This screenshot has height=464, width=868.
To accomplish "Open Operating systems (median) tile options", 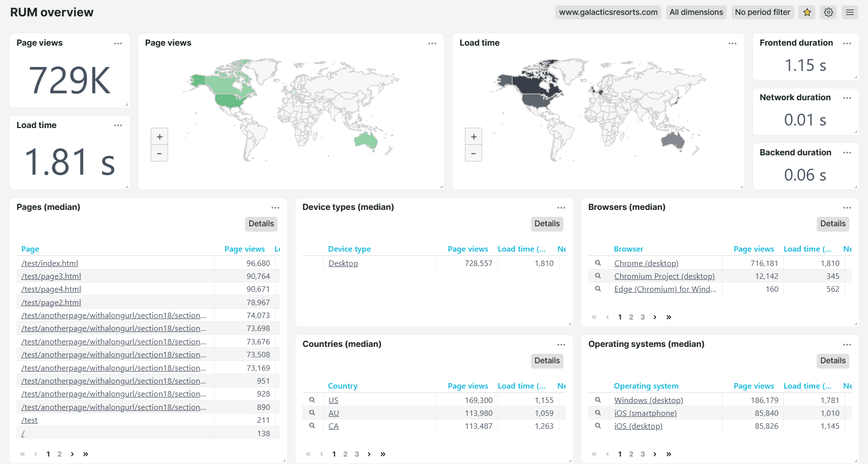I will coord(847,344).
